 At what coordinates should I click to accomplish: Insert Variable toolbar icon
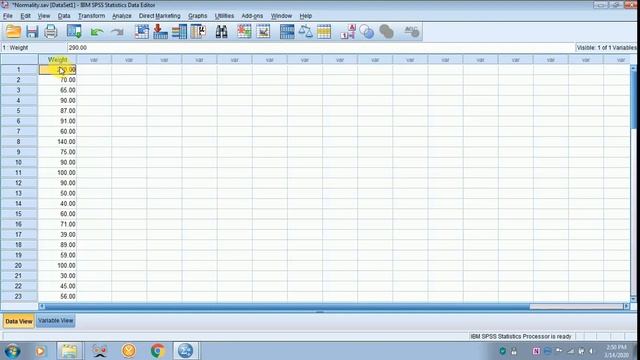point(263,32)
